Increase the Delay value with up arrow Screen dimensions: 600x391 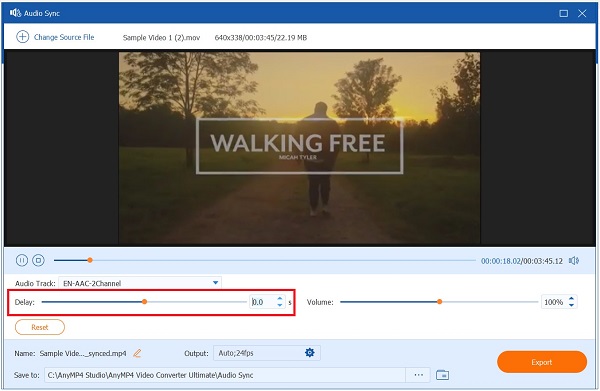280,299
